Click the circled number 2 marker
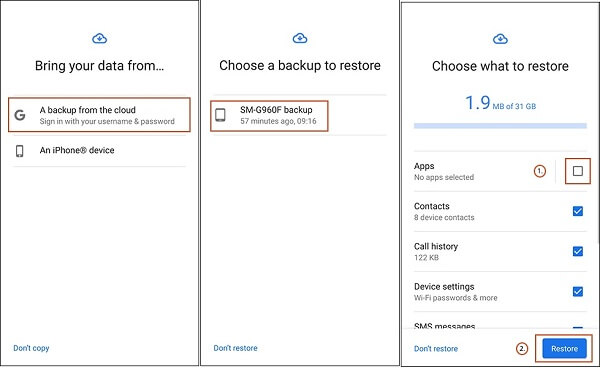600x368 pixels. pos(522,348)
